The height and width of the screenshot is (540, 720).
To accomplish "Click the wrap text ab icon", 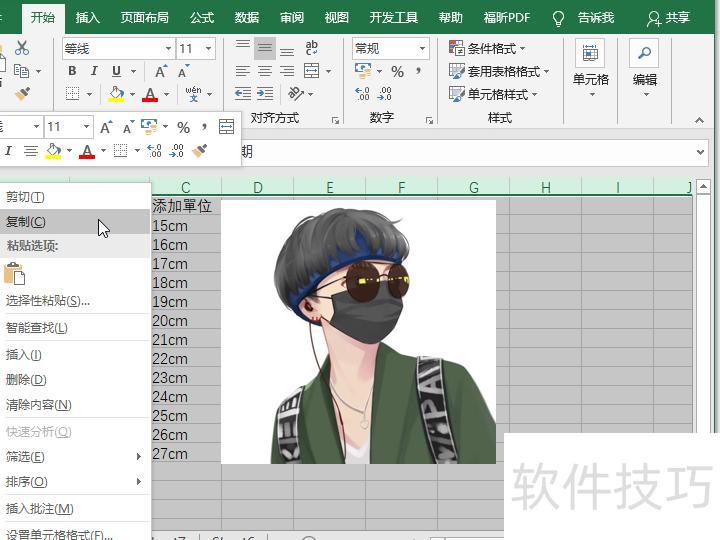I will pyautogui.click(x=311, y=48).
